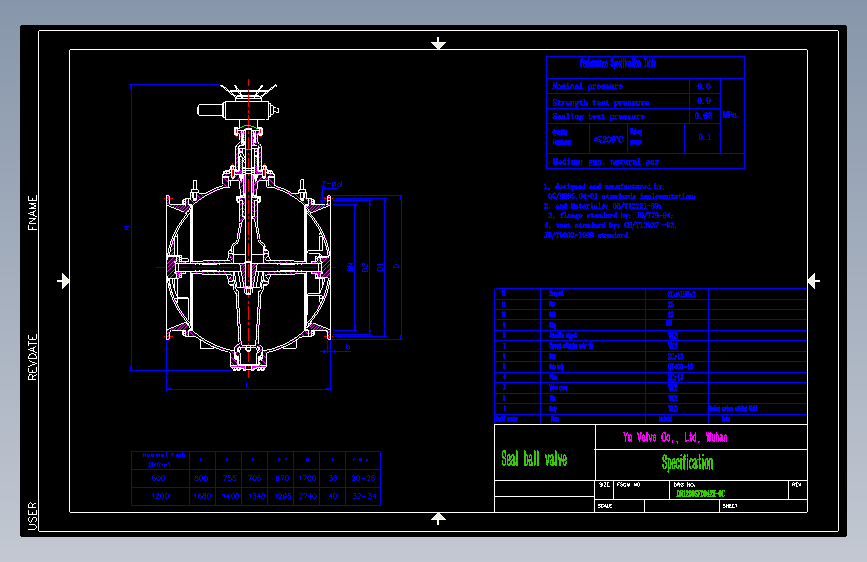This screenshot has height=562, width=867.
Task: Click the 1680 value in dimension table
Action: pos(202,496)
